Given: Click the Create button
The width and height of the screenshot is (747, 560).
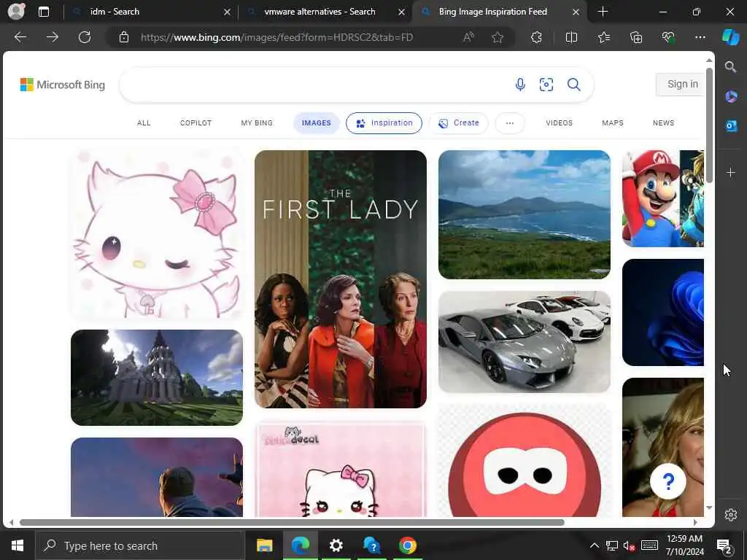Looking at the screenshot, I should point(458,122).
